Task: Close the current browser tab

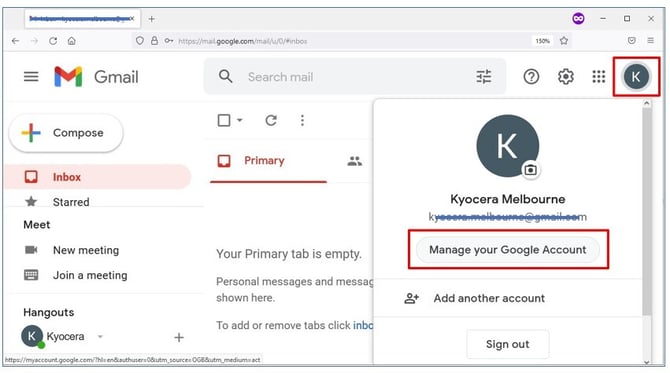Action: 132,18
